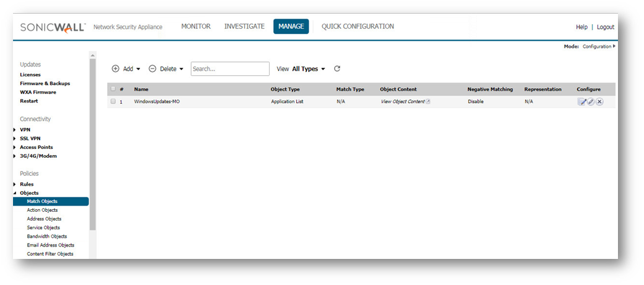Click the refresh icon beside All Types
644x285 pixels.
click(x=337, y=69)
